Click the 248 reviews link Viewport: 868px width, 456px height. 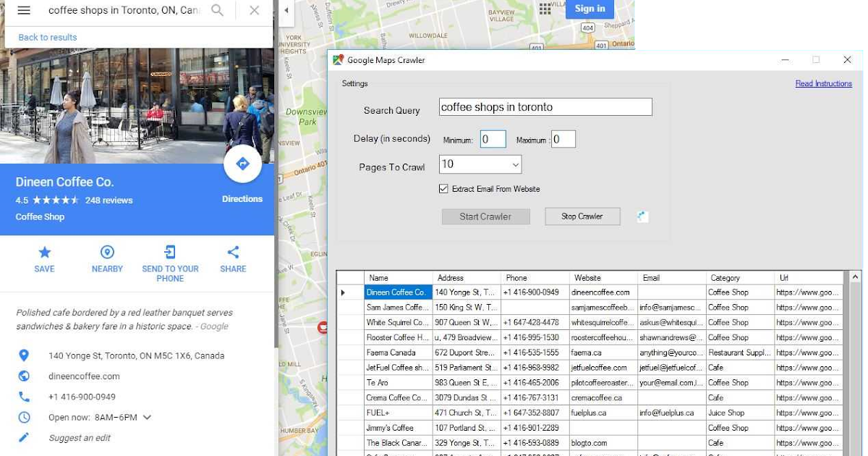point(109,200)
